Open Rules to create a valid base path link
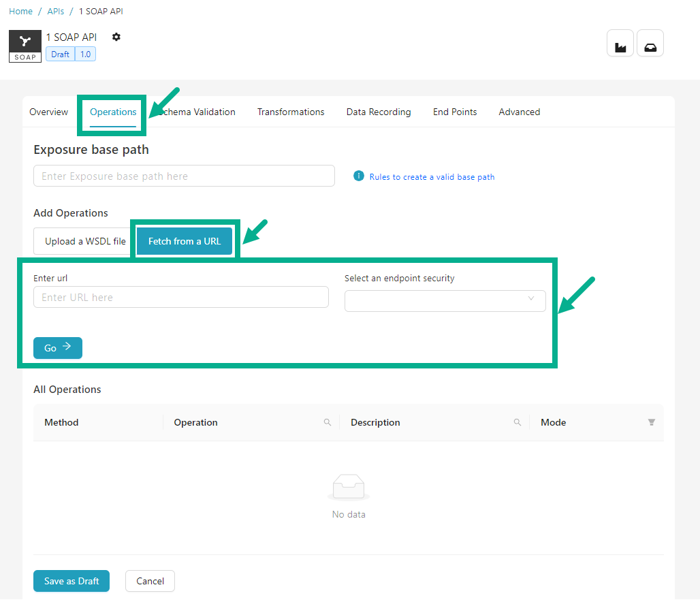This screenshot has width=700, height=600. 432,177
